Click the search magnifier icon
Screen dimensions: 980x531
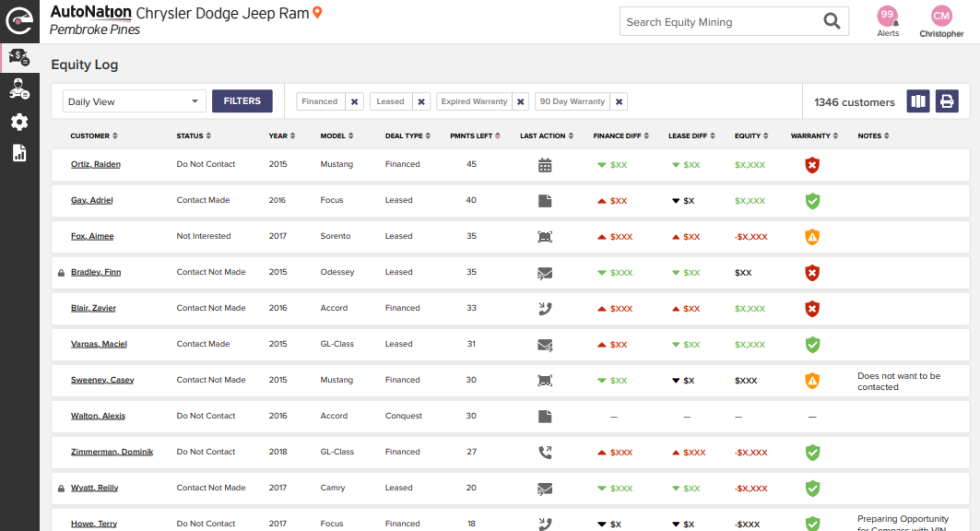[832, 22]
